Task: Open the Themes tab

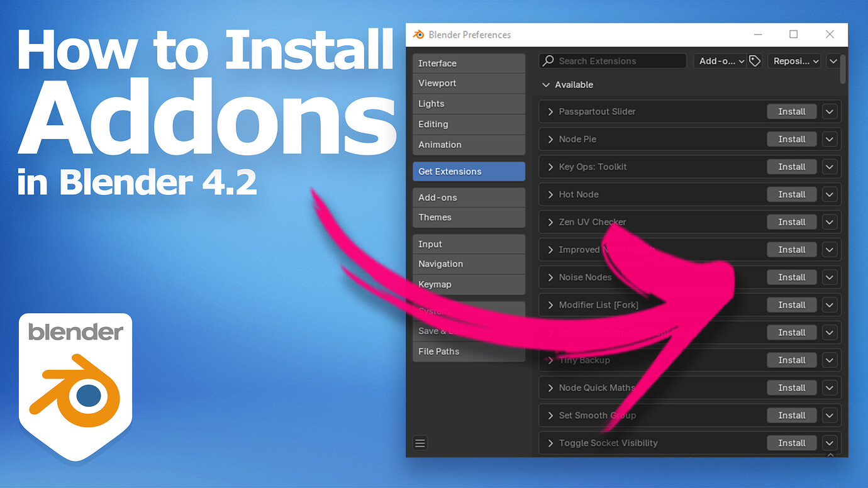Action: [469, 218]
